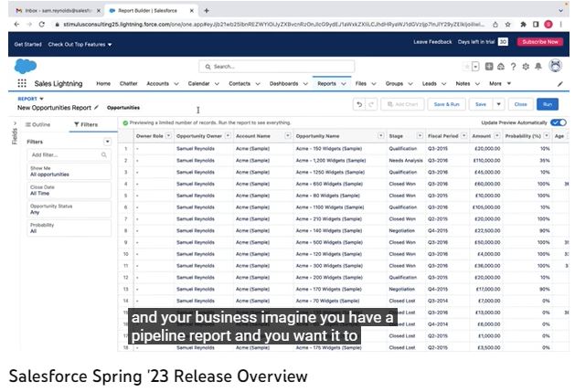This screenshot has height=392, width=575.
Task: Click the browser reload icon
Action: [x=42, y=25]
